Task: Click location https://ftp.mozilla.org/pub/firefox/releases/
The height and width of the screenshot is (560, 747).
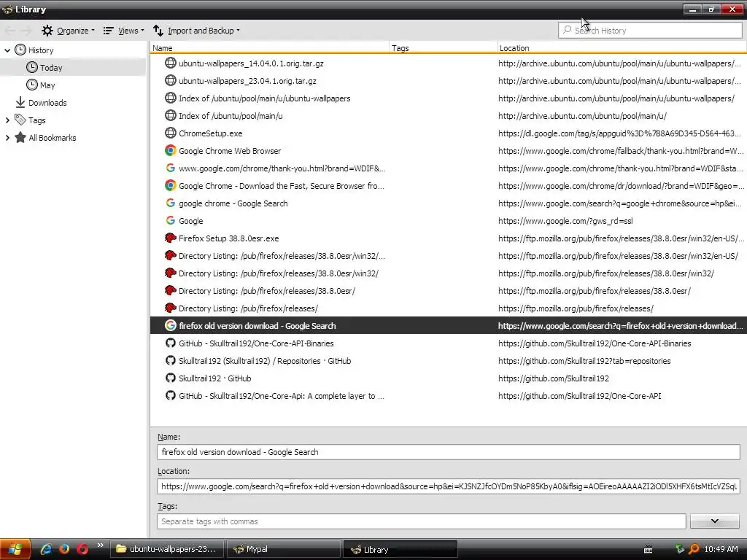Action: 576,308
